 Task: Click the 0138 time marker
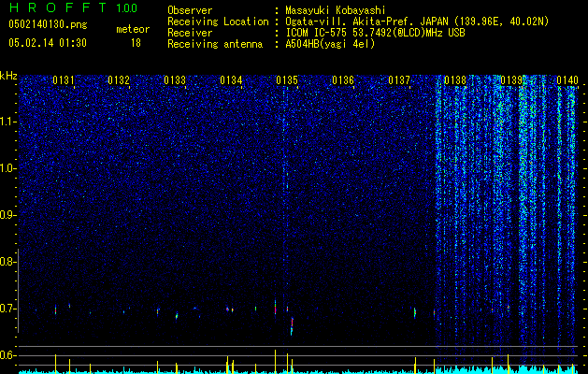(455, 80)
